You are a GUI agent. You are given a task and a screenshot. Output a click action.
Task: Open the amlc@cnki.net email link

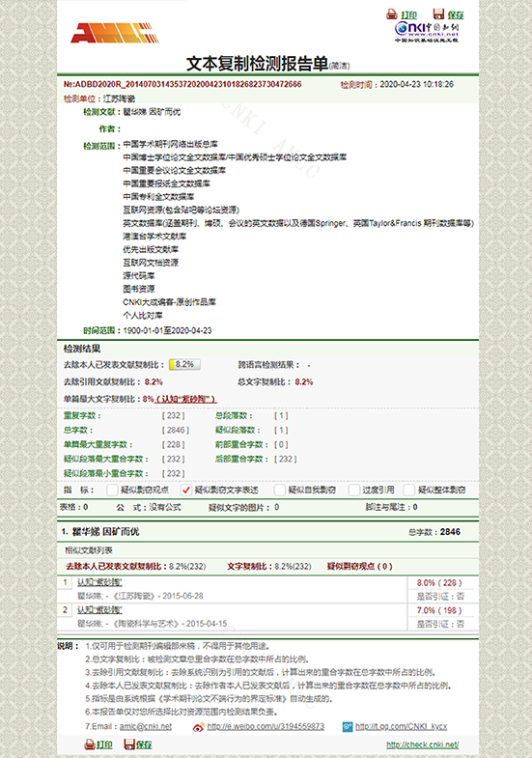146,726
